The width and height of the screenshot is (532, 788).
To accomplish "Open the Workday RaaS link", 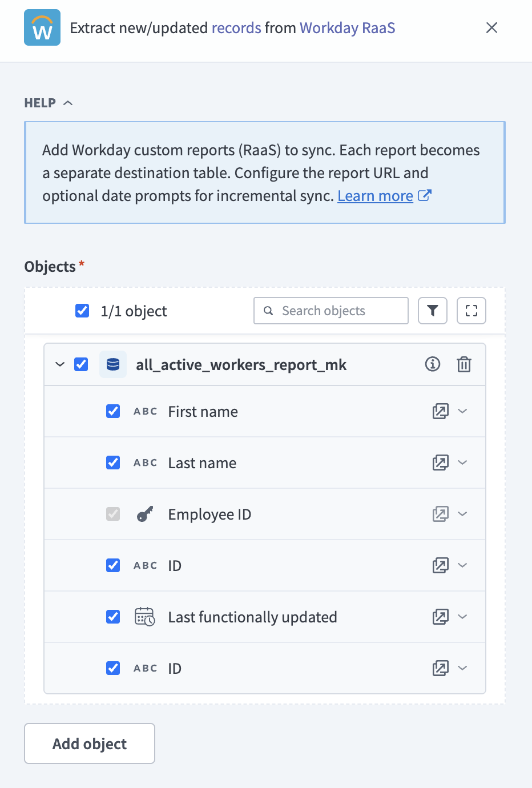I will coord(347,28).
